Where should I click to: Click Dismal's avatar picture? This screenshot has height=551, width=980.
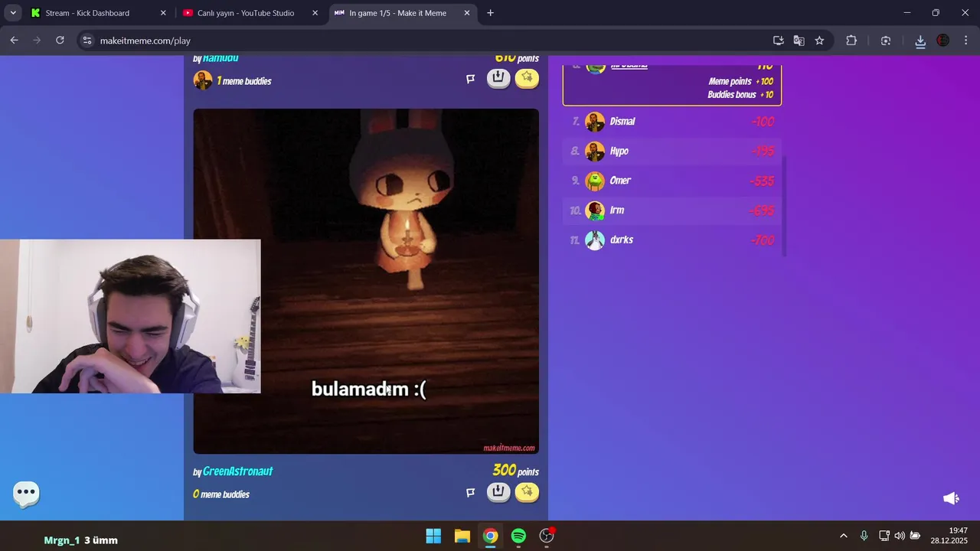tap(595, 122)
